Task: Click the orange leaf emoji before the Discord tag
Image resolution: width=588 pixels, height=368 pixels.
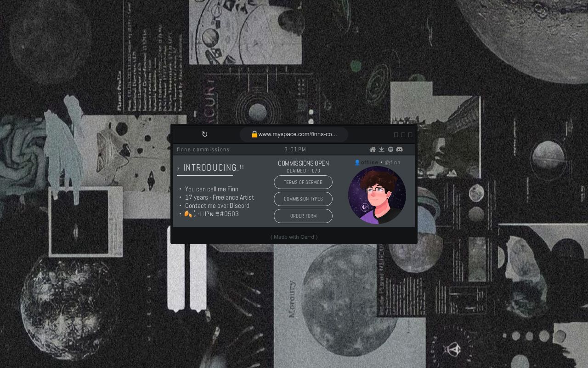Action: pos(187,214)
